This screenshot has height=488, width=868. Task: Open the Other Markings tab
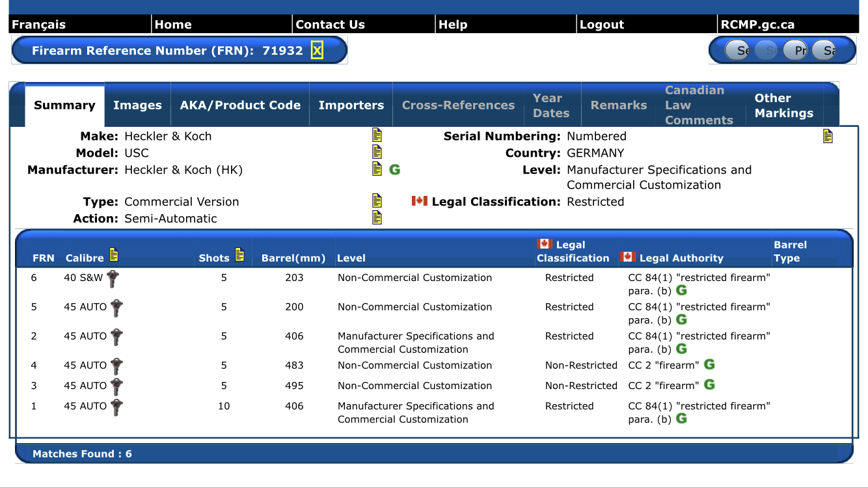(x=783, y=105)
